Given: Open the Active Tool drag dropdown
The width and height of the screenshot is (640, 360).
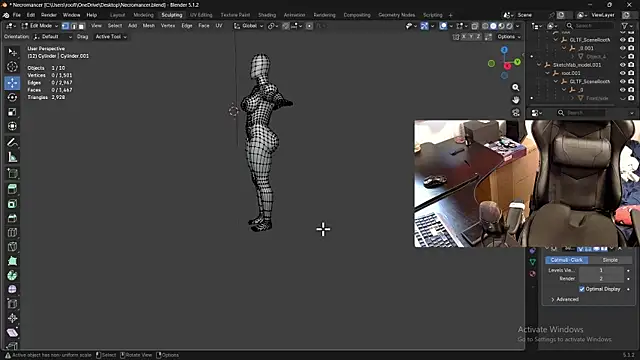Looking at the screenshot, I should [111, 37].
